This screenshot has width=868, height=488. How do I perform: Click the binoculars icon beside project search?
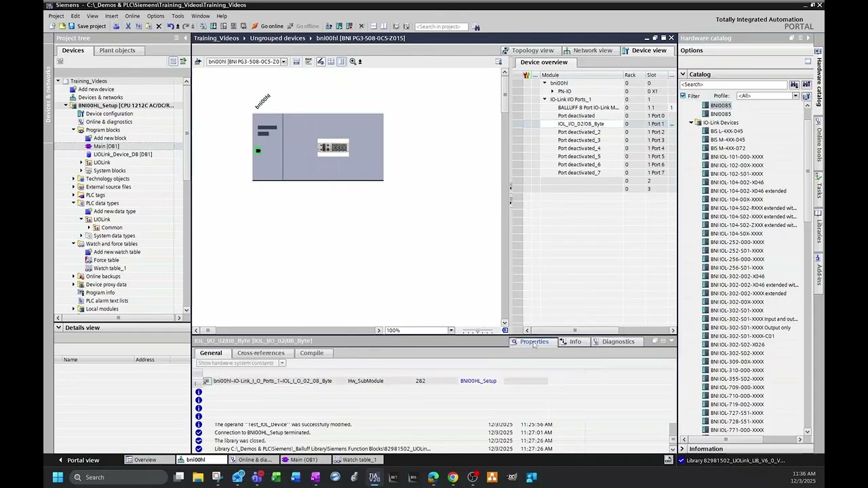[477, 27]
